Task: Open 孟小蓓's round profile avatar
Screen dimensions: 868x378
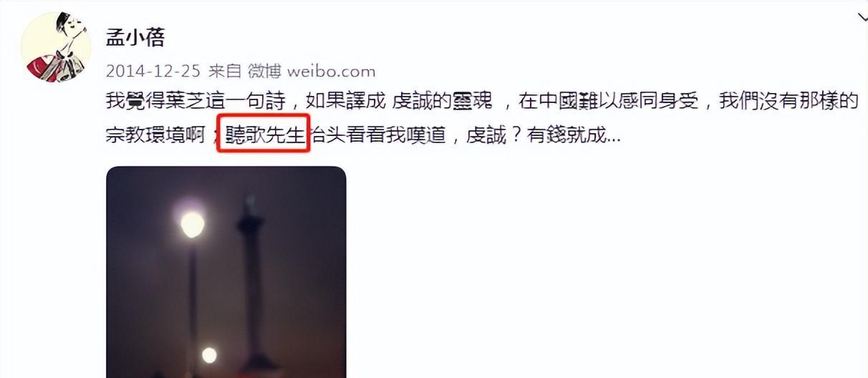Action: pyautogui.click(x=54, y=47)
